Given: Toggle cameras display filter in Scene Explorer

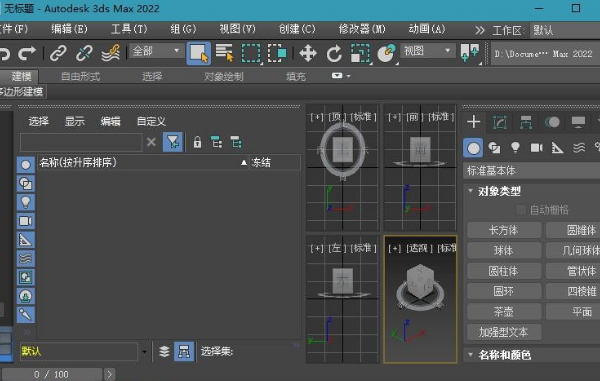Looking at the screenshot, I should coord(26,221).
